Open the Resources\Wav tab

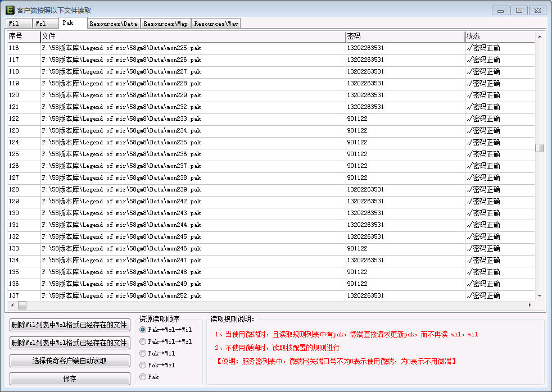pyautogui.click(x=216, y=24)
